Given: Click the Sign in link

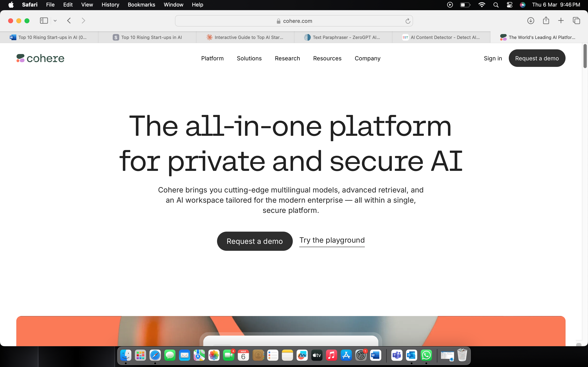Looking at the screenshot, I should click(493, 58).
